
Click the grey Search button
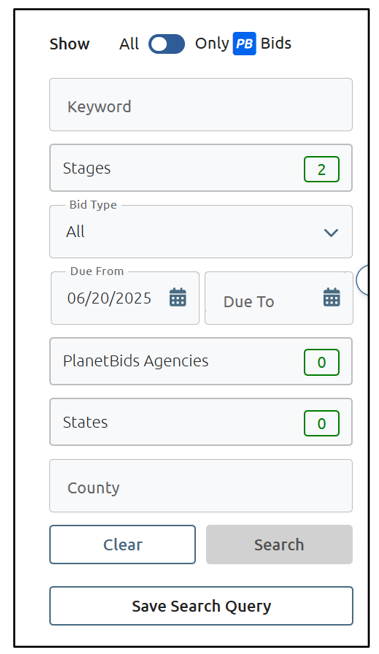coord(279,544)
